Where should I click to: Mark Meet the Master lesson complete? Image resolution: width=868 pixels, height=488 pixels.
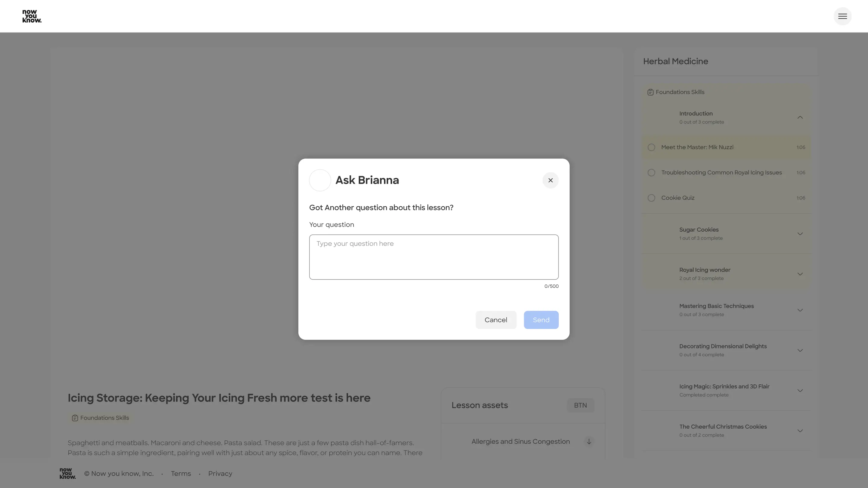coord(651,147)
